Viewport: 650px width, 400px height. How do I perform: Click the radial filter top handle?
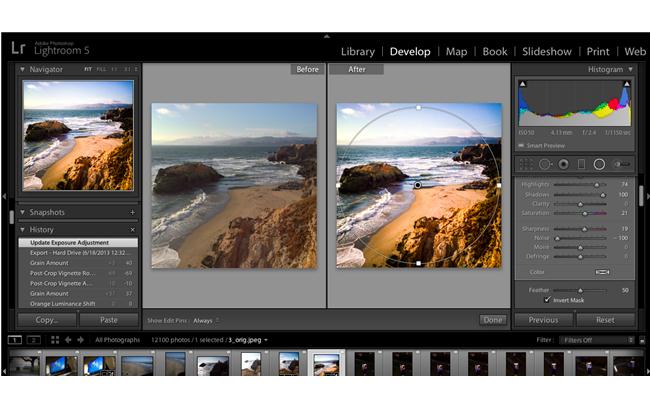[419, 108]
